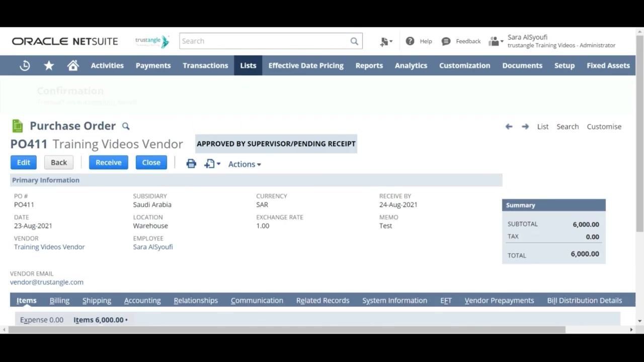
Task: Click the search magnifier in global search box
Action: (x=354, y=41)
